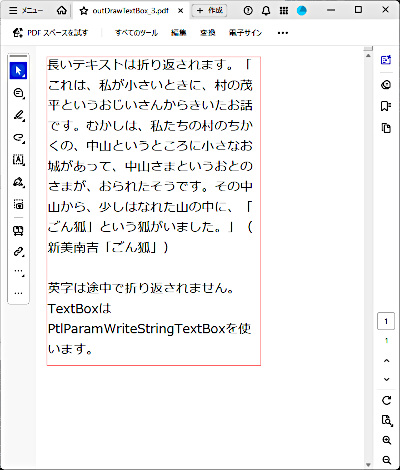Rotate the page view icon
This screenshot has width=400, height=470.
[386, 400]
